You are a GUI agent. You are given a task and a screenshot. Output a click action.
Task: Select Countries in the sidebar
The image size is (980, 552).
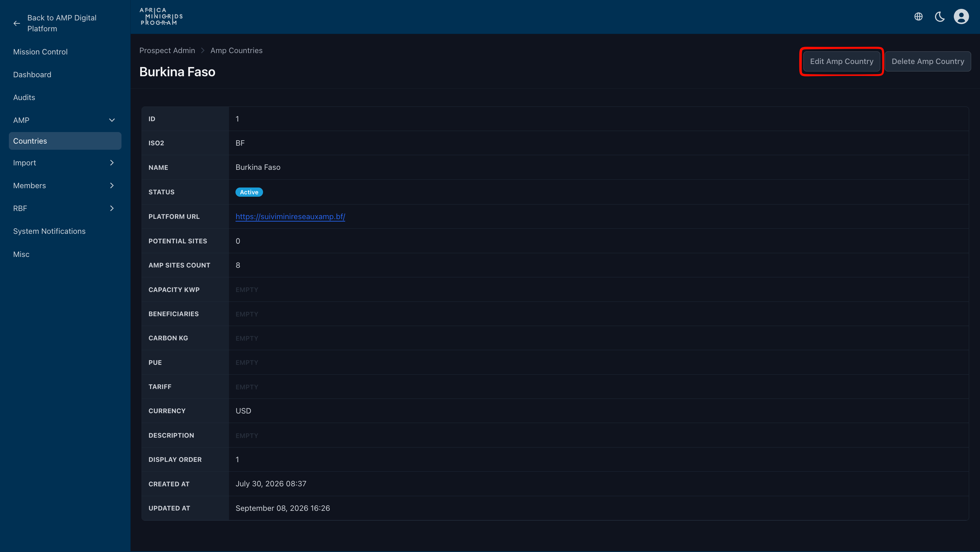65,141
